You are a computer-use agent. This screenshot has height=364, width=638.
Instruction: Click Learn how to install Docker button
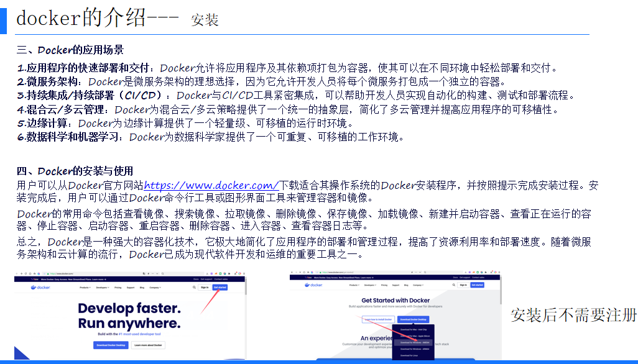[379, 319]
